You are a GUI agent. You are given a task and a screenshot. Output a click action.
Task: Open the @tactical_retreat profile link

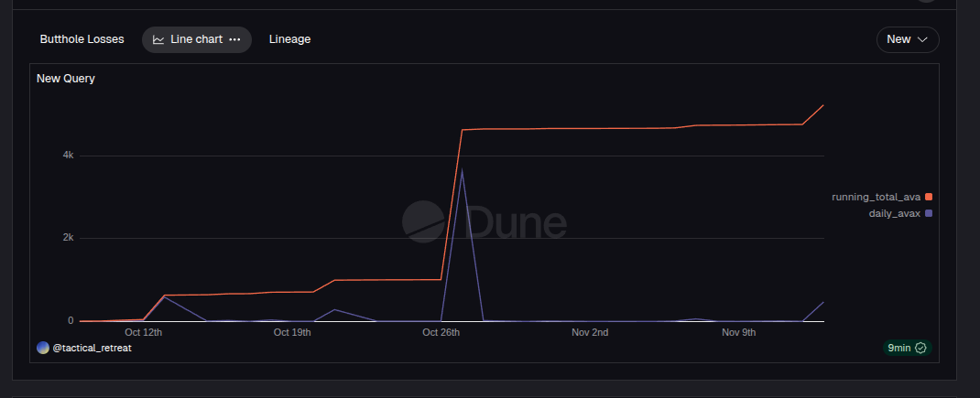92,348
